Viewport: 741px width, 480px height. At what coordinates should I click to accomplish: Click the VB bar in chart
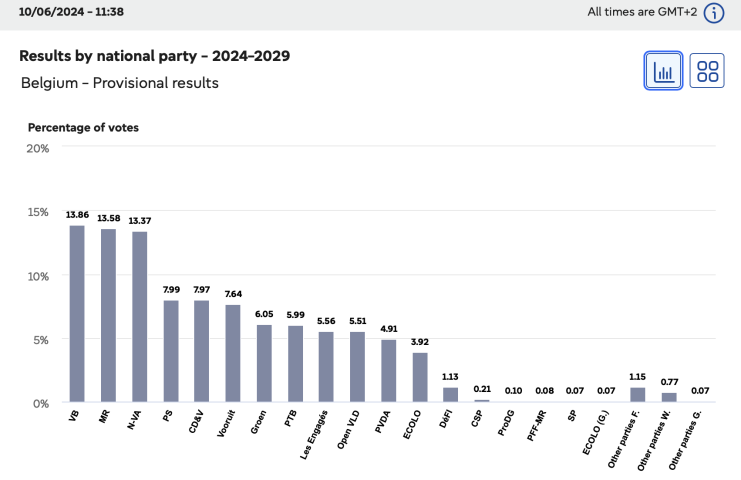tap(77, 314)
